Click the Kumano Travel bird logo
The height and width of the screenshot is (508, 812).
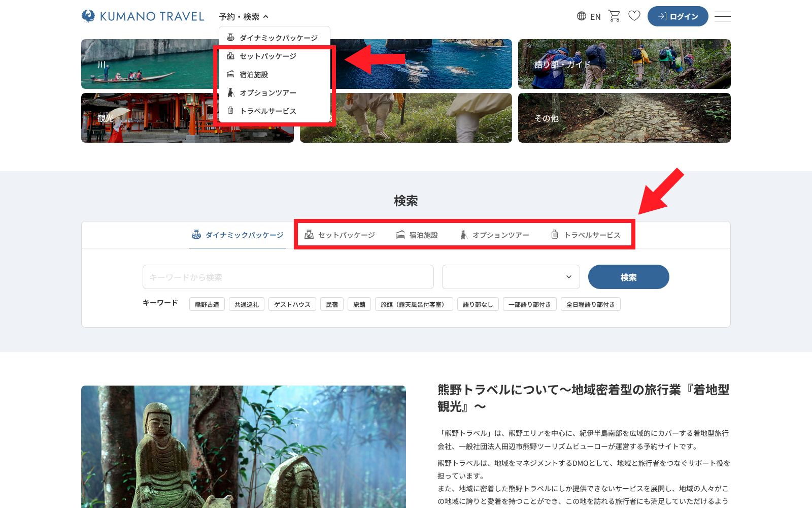pyautogui.click(x=88, y=16)
